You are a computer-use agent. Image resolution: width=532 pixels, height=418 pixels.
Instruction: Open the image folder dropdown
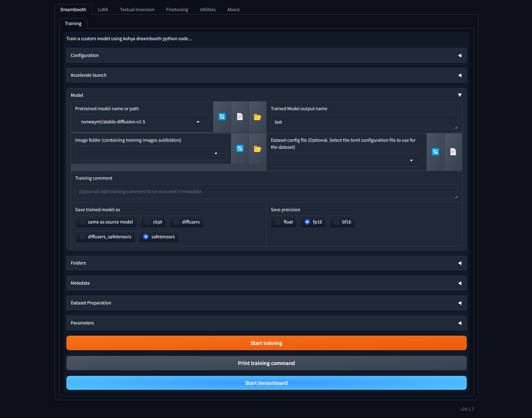click(151, 153)
